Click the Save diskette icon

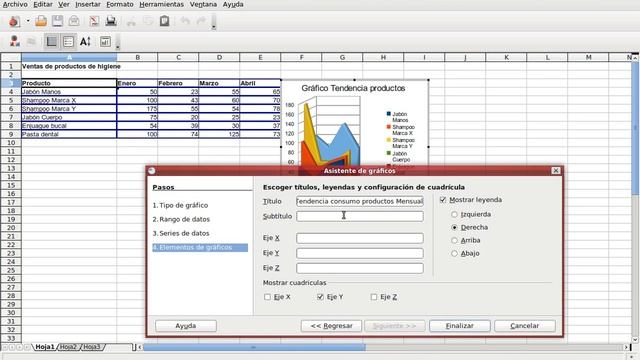(x=57, y=21)
